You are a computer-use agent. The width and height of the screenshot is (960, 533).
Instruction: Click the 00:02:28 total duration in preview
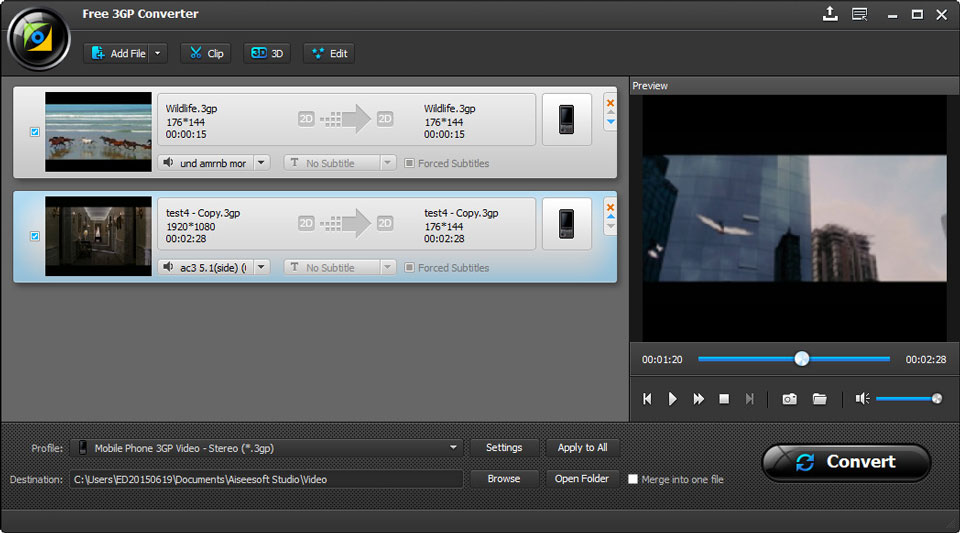coord(926,359)
